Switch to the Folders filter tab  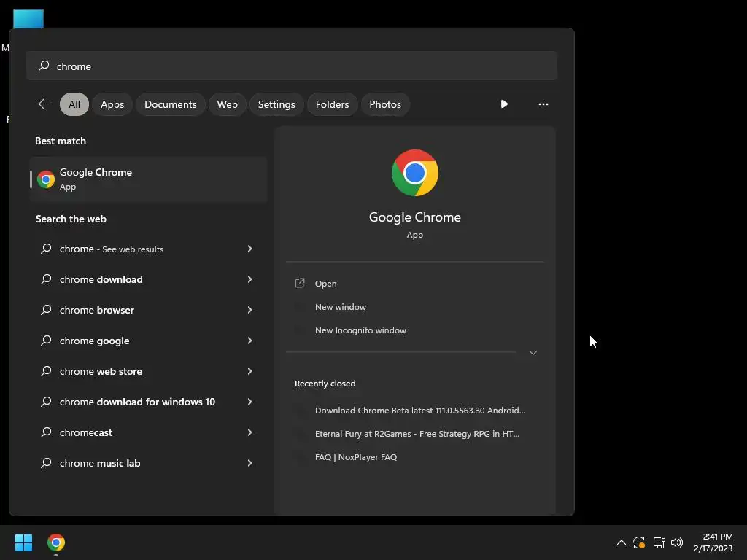point(333,104)
